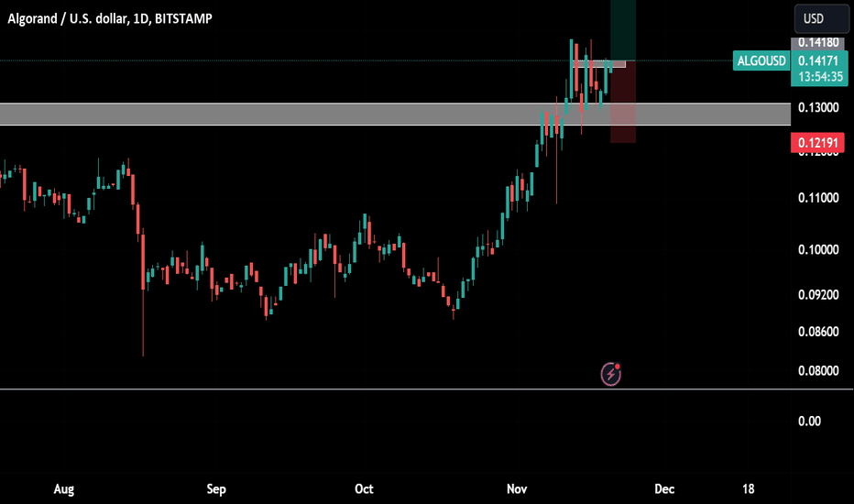Click the 0.08600 price axis label
The height and width of the screenshot is (504, 854).
tap(818, 332)
